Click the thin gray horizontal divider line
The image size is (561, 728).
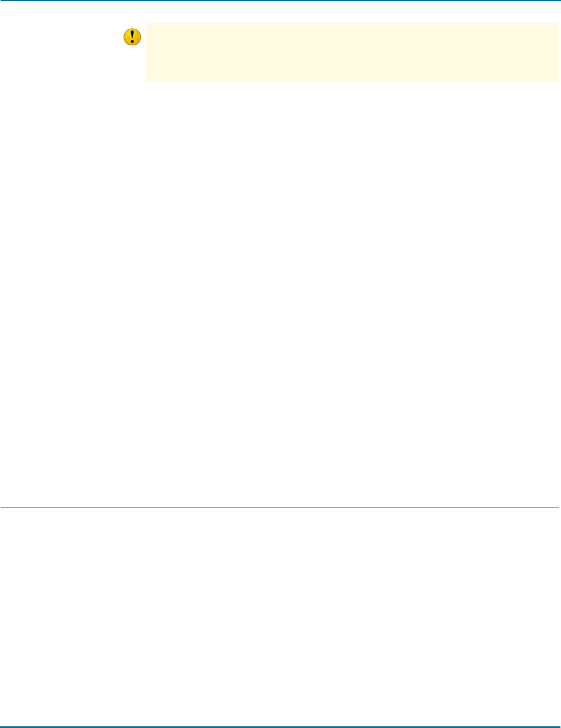click(x=280, y=507)
